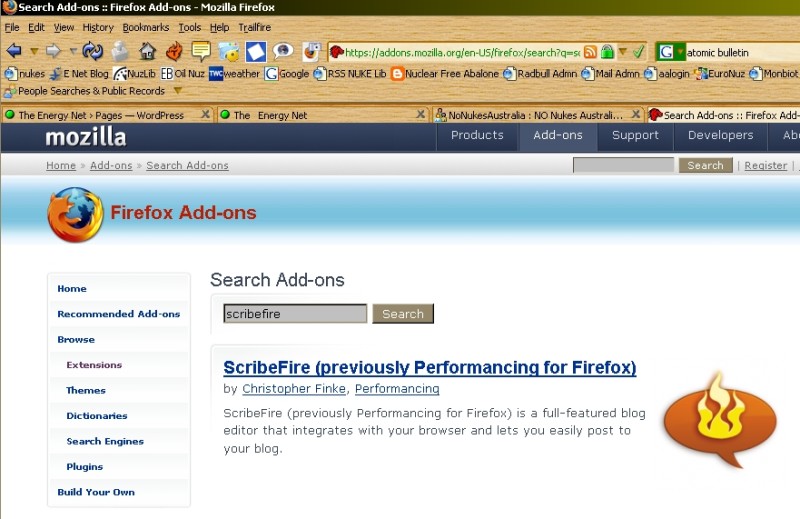This screenshot has width=800, height=519.
Task: Click the green checkmark Go button
Action: pos(638,52)
